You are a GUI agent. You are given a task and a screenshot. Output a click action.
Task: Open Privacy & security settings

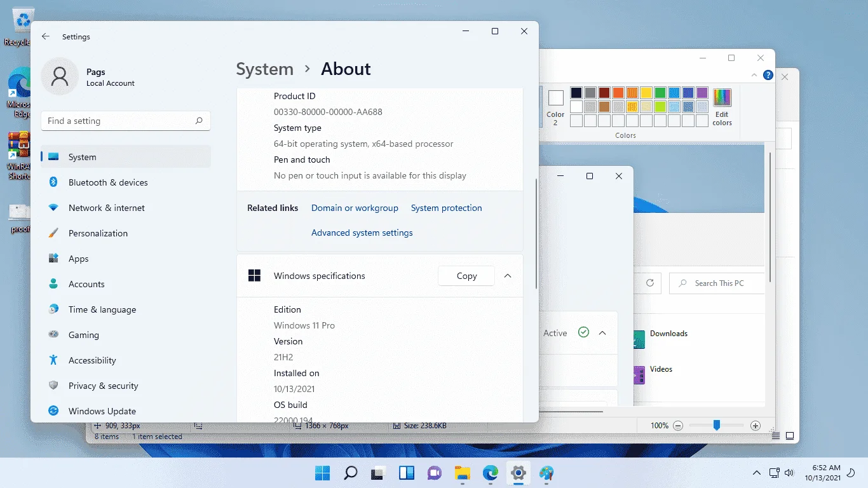(x=125, y=386)
